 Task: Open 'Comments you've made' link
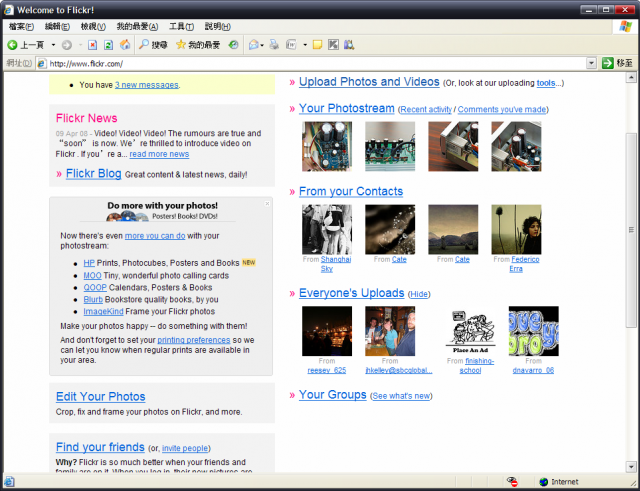[502, 109]
